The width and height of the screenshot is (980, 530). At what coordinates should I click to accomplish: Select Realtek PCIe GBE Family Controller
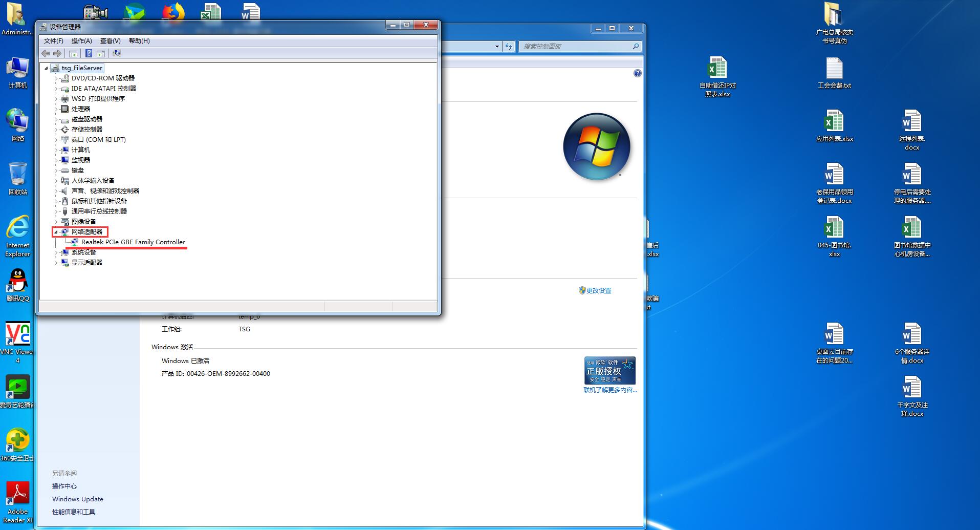[x=133, y=242]
